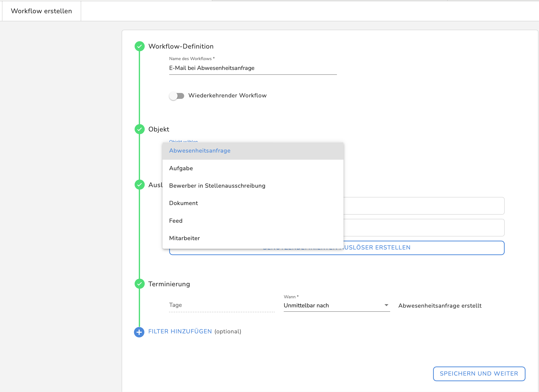This screenshot has width=539, height=392.
Task: Click the Terminierung step checkmark icon
Action: click(140, 284)
